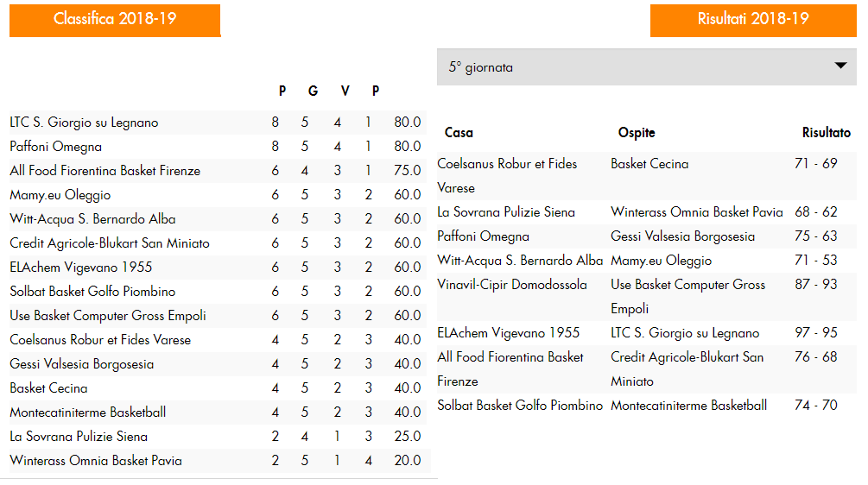Click the Risultato column header
Screen dimensions: 868x485
pyautogui.click(x=826, y=133)
